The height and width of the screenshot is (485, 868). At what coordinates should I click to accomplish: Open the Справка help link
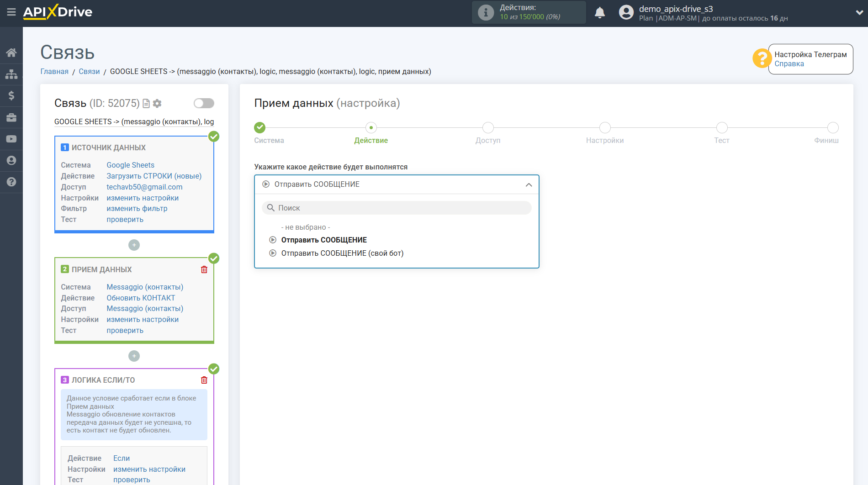tap(789, 64)
